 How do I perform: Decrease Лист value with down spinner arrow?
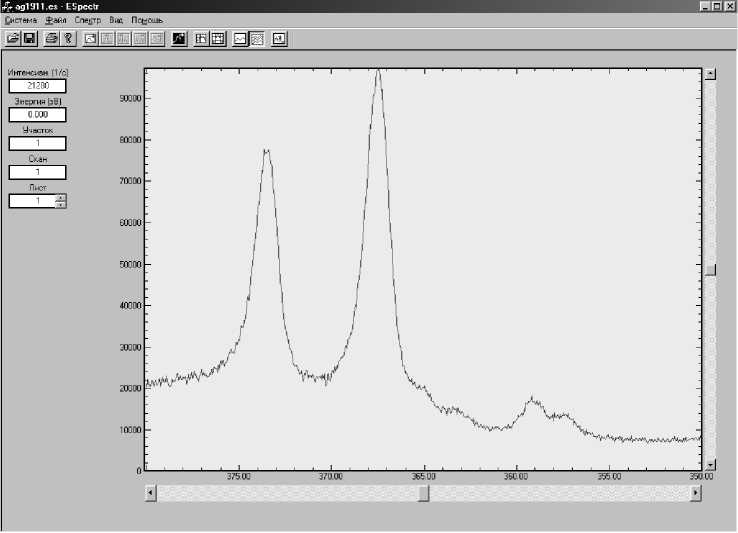61,205
